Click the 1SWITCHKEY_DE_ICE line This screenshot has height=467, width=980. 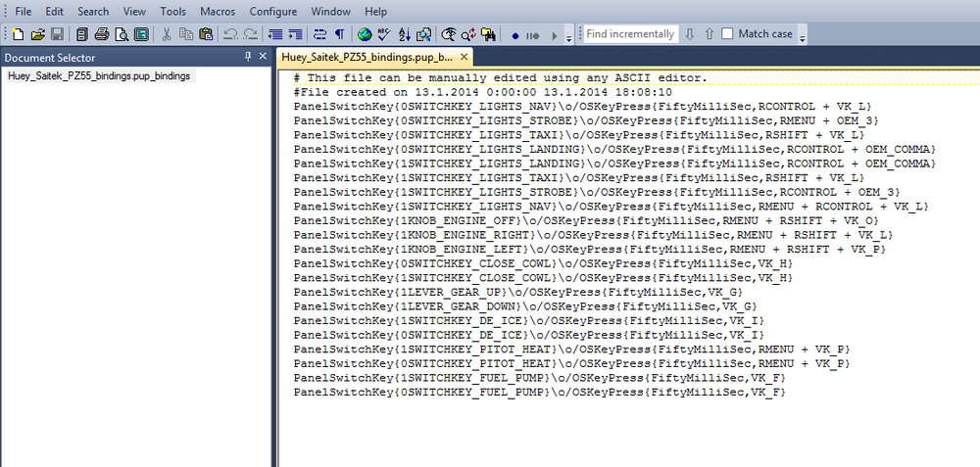[x=529, y=321]
